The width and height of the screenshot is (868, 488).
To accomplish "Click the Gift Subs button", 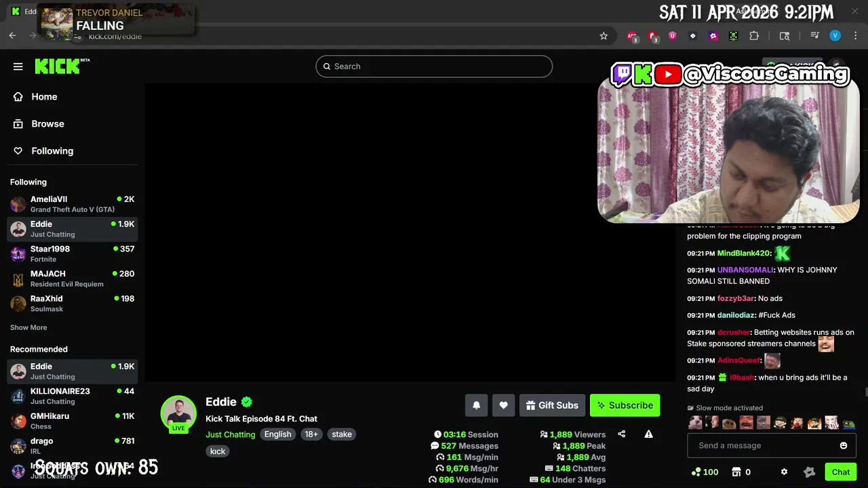I will pyautogui.click(x=552, y=405).
